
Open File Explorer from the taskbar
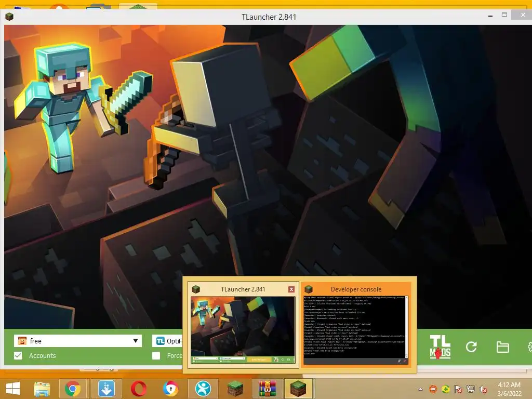42,389
